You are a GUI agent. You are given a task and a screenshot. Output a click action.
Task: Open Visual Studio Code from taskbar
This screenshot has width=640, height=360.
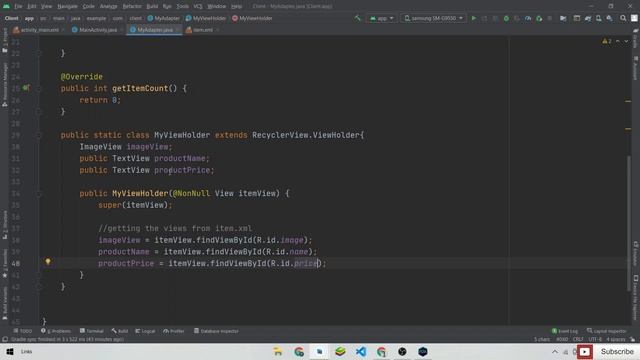tap(361, 351)
